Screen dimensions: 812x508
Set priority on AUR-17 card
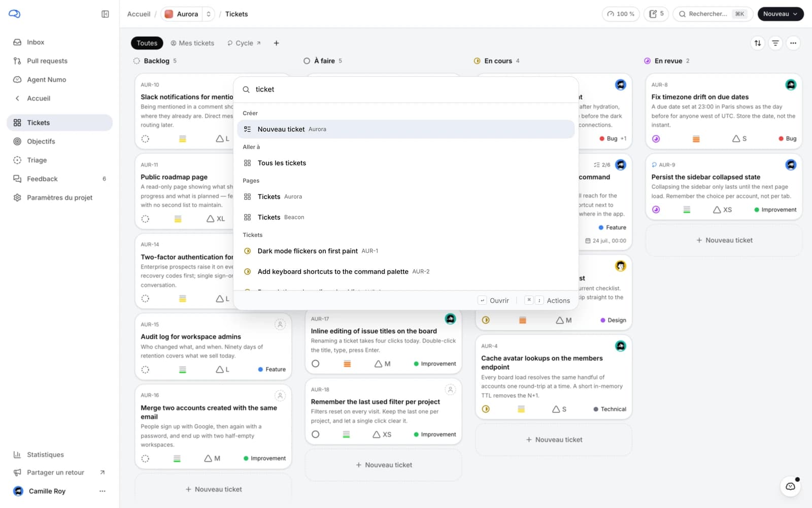pos(347,364)
